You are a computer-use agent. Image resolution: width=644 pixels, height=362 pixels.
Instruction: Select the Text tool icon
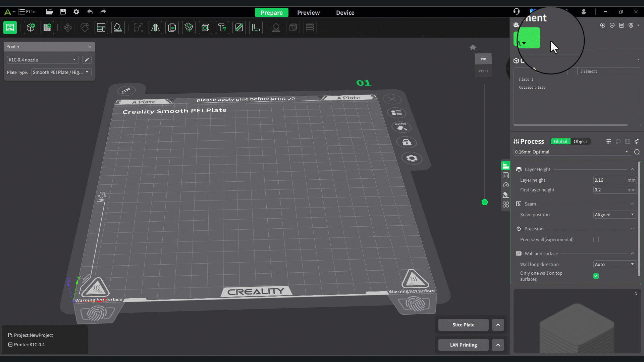[222, 28]
